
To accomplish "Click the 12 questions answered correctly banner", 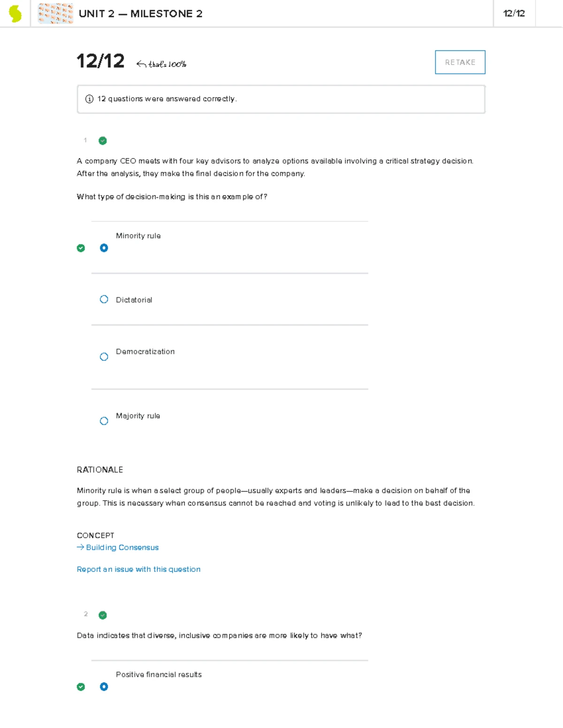I will click(x=281, y=99).
